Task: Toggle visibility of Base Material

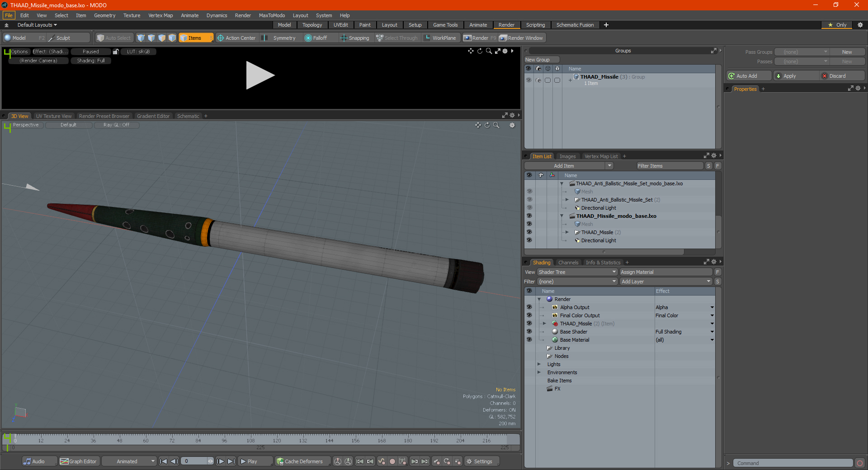Action: (x=529, y=340)
